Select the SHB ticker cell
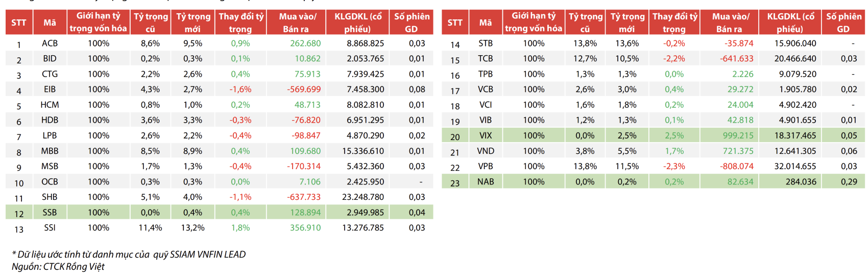 coord(50,197)
